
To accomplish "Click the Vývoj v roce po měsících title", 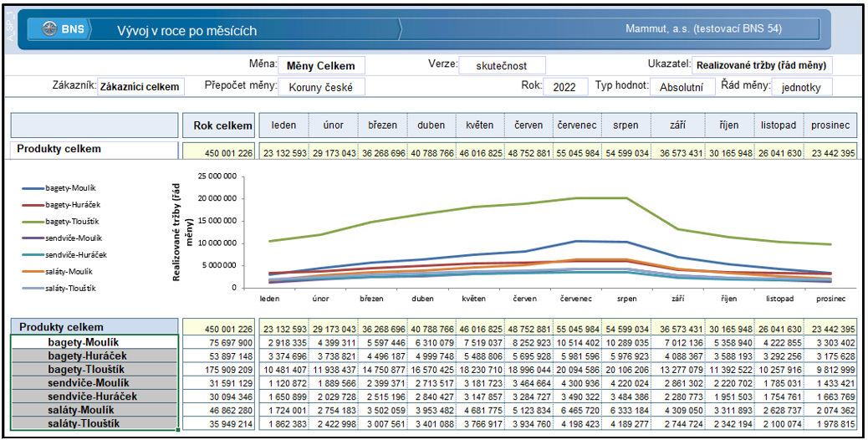I will point(186,30).
